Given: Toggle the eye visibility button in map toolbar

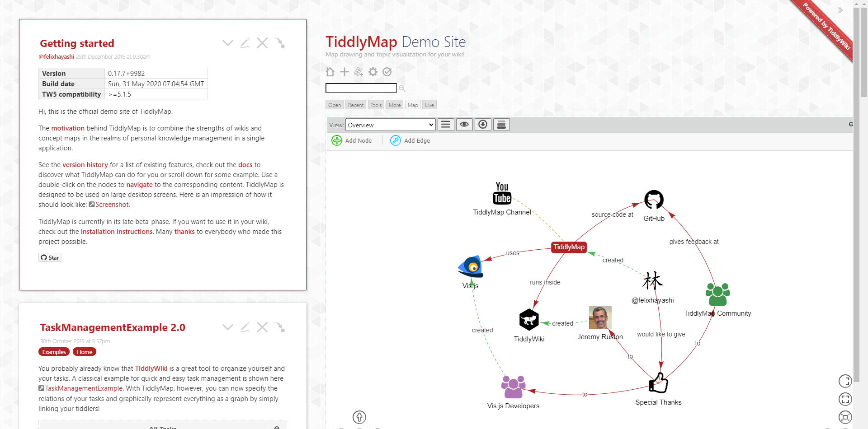Looking at the screenshot, I should pos(464,125).
